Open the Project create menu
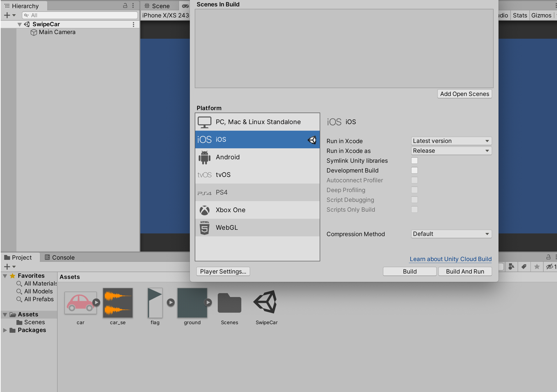Screen dimensions: 557x392 coord(9,267)
